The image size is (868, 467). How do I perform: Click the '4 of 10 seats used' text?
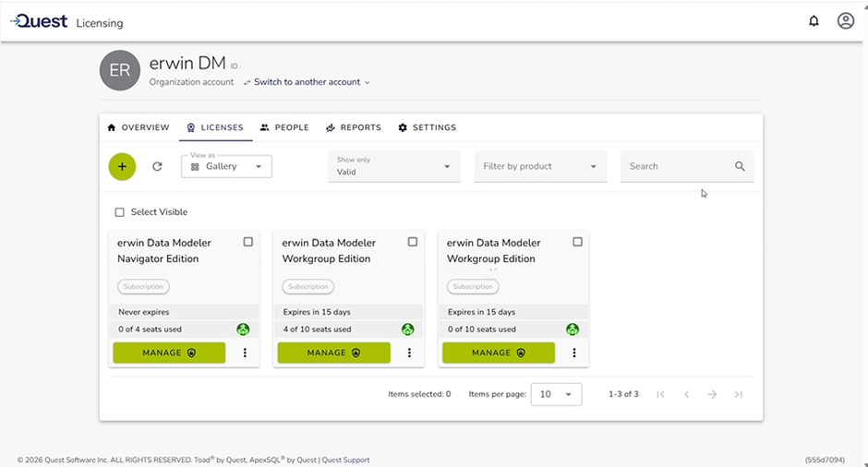point(318,329)
